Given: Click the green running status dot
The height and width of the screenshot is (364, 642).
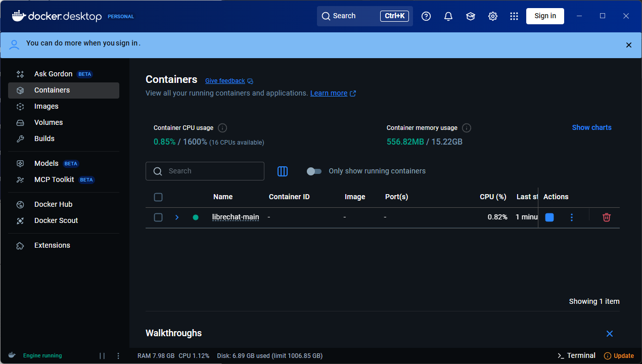Looking at the screenshot, I should 196,217.
